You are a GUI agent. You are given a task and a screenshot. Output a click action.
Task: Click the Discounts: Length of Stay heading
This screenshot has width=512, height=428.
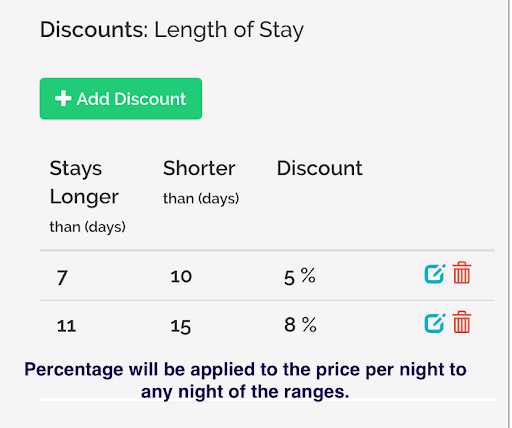pos(172,30)
